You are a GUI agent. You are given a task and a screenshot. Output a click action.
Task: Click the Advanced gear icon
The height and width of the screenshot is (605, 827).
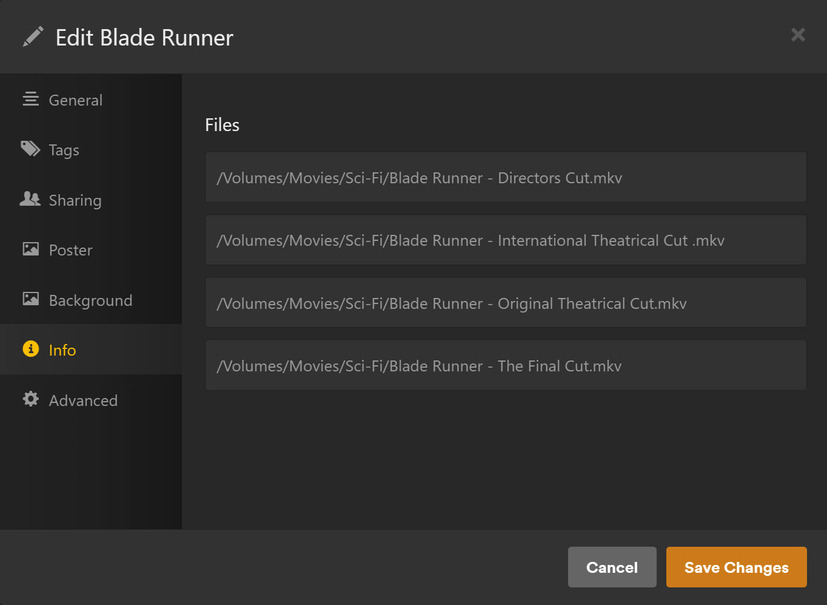[x=30, y=399]
